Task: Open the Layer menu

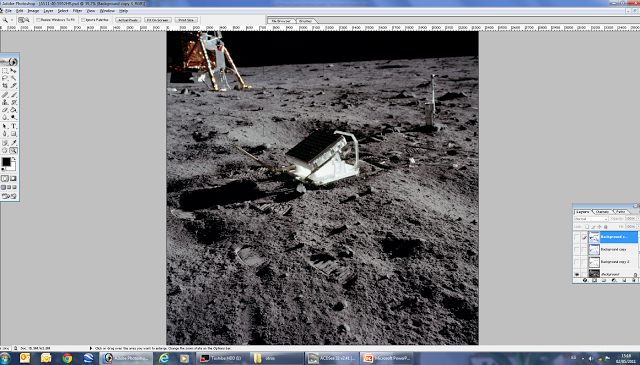Action: pyautogui.click(x=48, y=11)
